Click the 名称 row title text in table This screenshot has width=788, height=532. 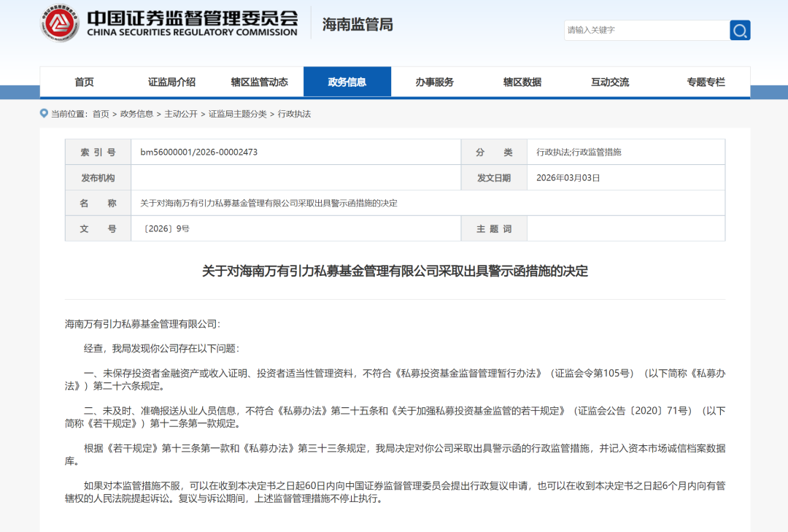tap(269, 203)
